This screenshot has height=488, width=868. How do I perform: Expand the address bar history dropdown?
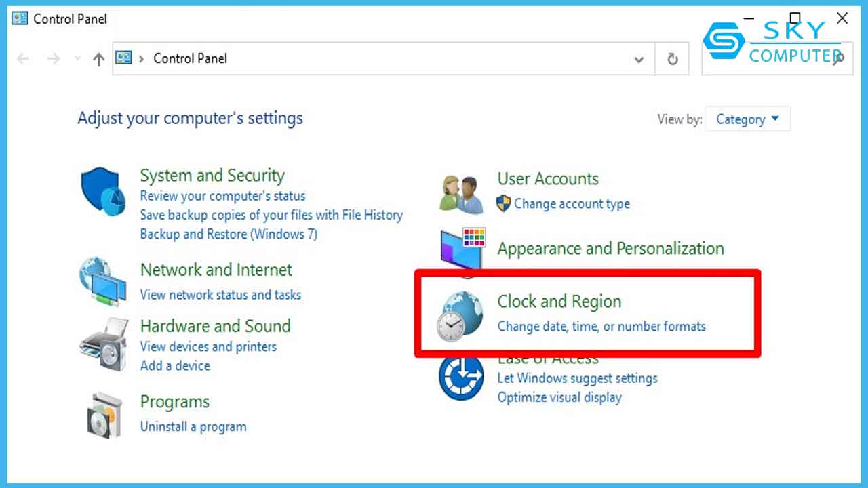click(639, 60)
